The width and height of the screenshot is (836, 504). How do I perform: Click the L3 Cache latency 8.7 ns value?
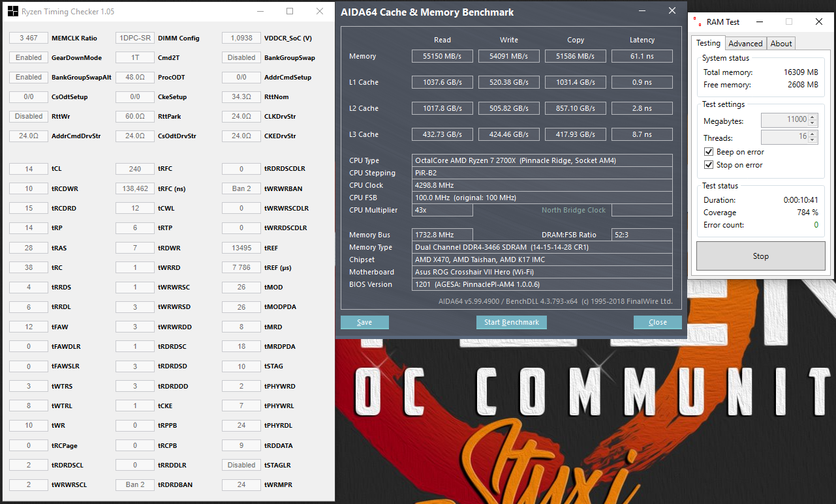coord(642,134)
